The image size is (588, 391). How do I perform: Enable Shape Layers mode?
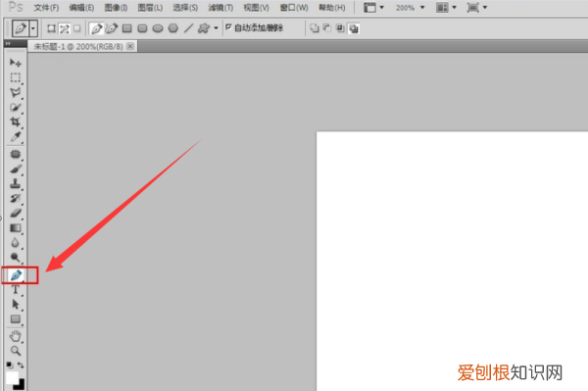(x=51, y=28)
